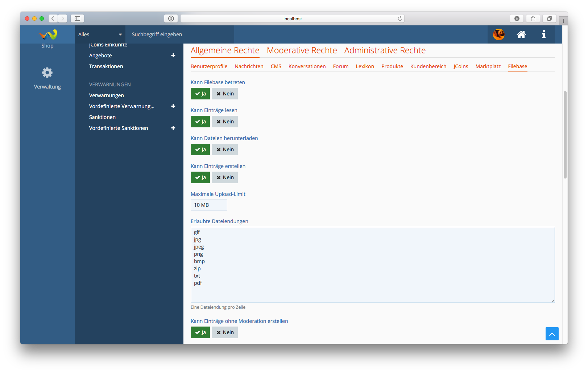588x373 pixels.
Task: Open the 'Alles' search filter dropdown
Action: click(x=100, y=34)
